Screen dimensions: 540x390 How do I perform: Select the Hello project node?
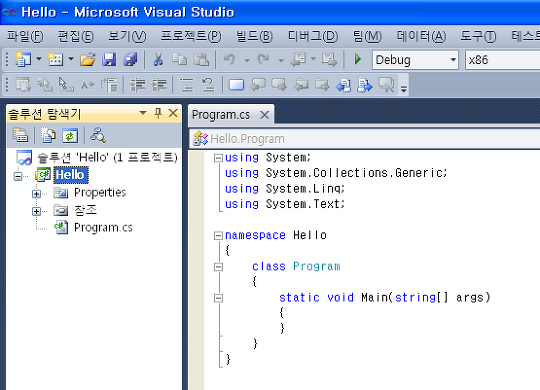tap(71, 175)
